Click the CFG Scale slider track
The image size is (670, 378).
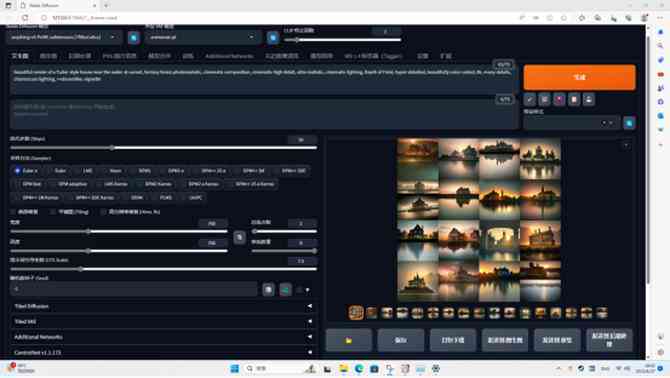[164, 269]
